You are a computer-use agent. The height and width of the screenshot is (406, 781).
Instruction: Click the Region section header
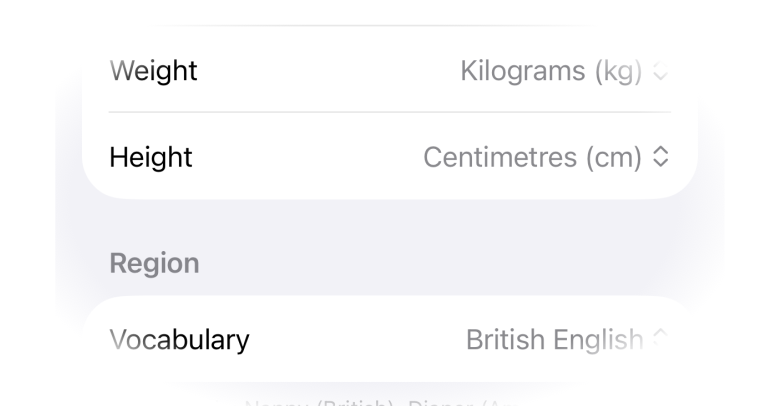pyautogui.click(x=154, y=263)
